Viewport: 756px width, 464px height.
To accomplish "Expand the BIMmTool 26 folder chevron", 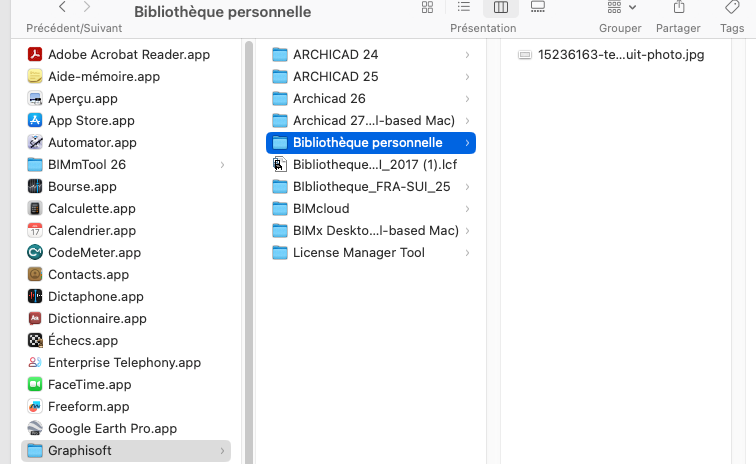I will point(222,165).
